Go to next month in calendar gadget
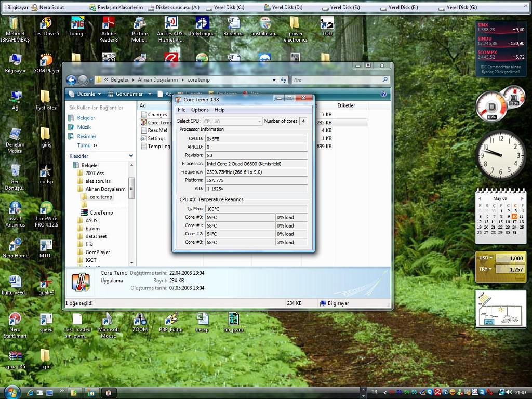 pos(522,198)
